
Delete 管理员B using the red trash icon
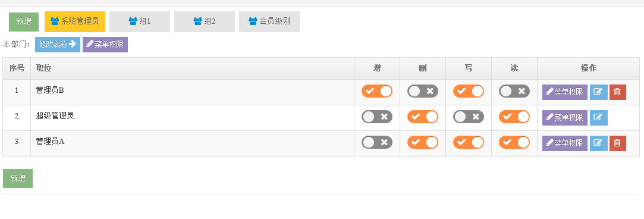point(617,92)
